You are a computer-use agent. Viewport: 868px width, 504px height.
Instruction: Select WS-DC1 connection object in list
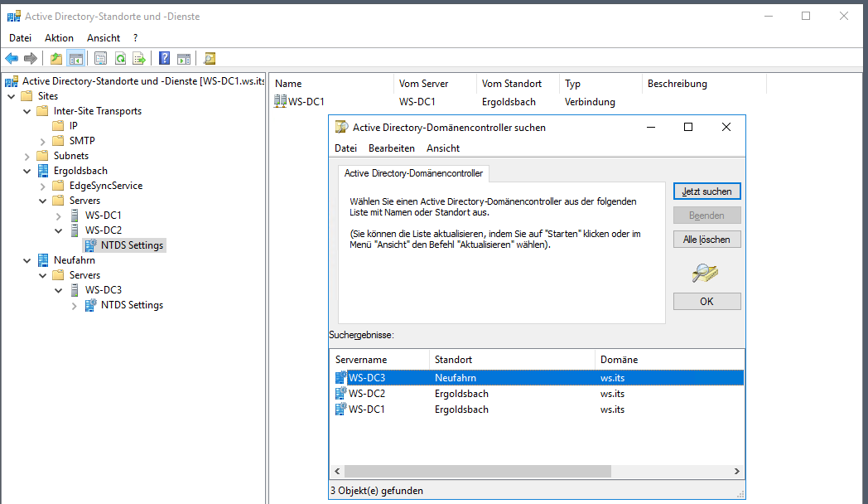pos(300,101)
